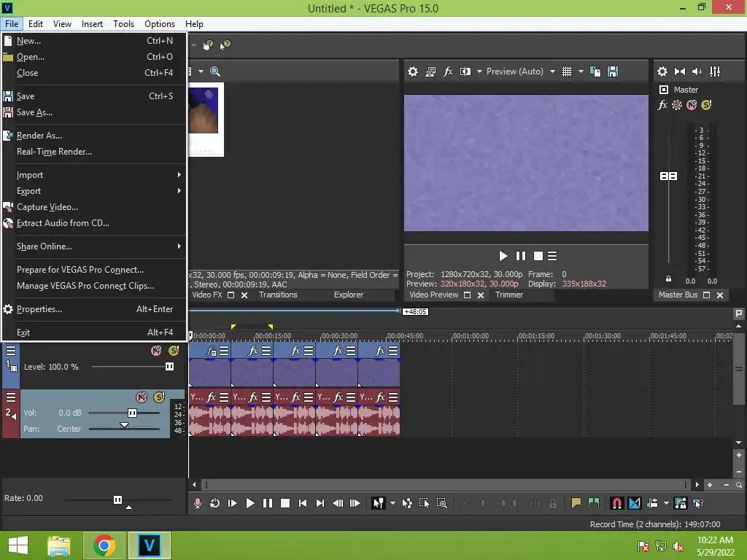Go to end of project
The height and width of the screenshot is (560, 747).
320,503
